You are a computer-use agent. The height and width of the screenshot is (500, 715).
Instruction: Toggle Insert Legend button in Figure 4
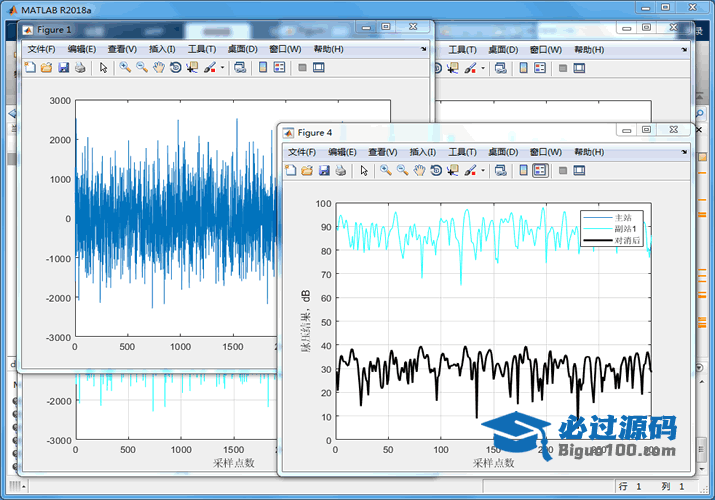[x=540, y=171]
